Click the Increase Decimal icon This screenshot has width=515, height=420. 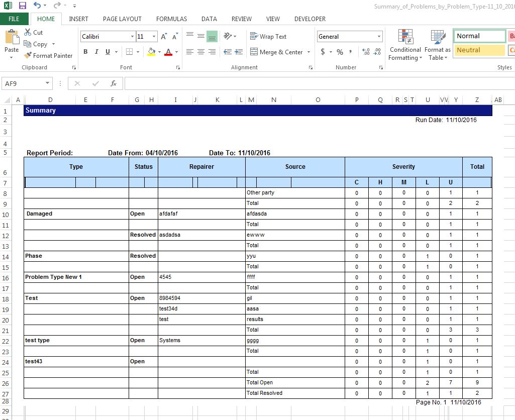366,52
